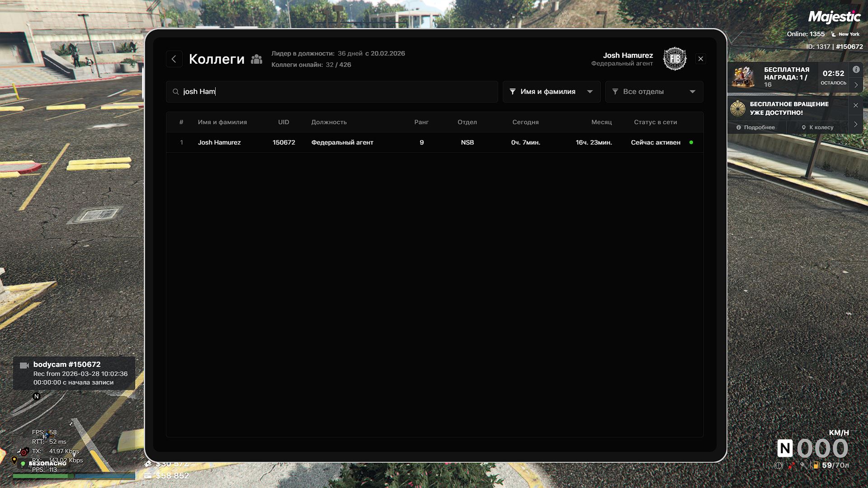Open the Имя и фамилия filter dropdown
The width and height of the screenshot is (868, 488).
[551, 92]
